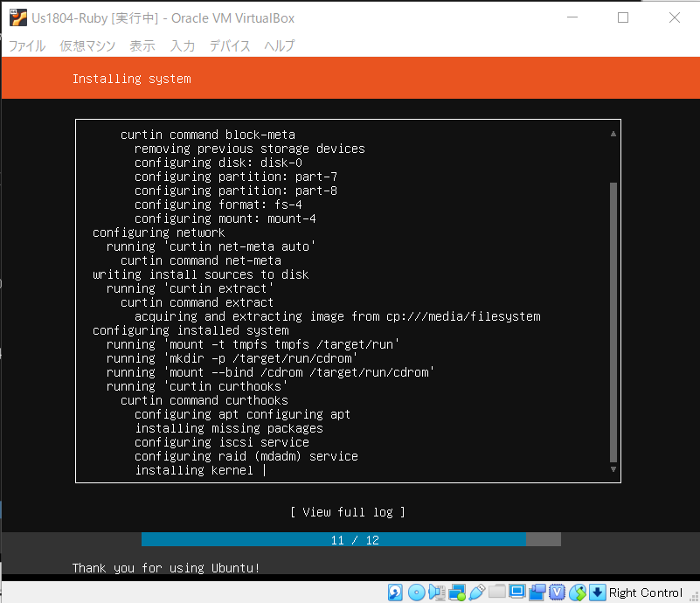Click the 11 / 12 installation progress bar
This screenshot has width=700, height=603.
point(351,539)
